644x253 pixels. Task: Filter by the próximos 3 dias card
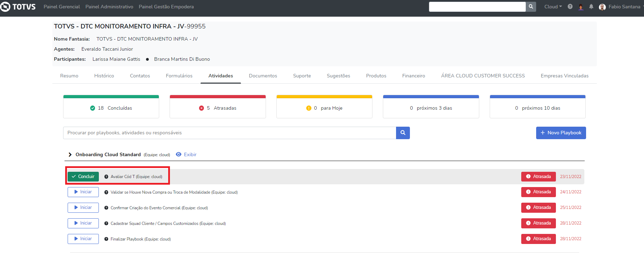point(431,107)
